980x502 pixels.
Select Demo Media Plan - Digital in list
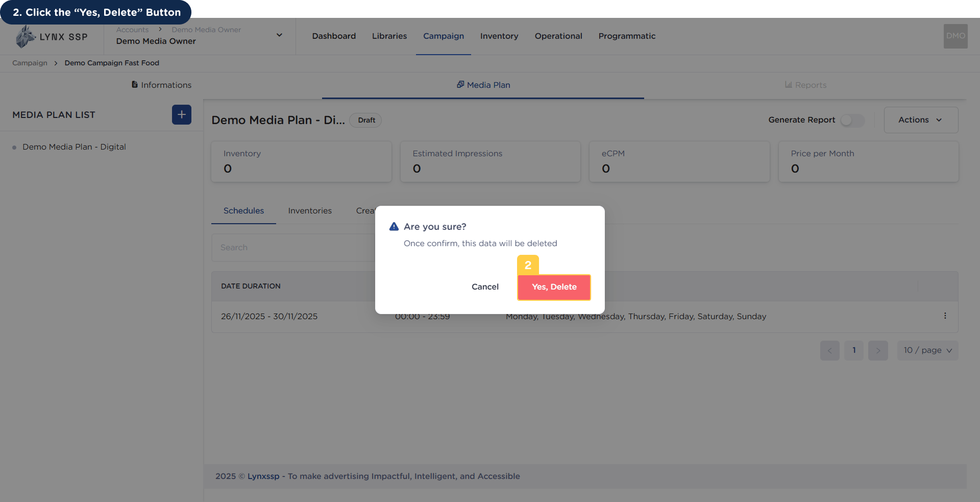click(x=74, y=147)
